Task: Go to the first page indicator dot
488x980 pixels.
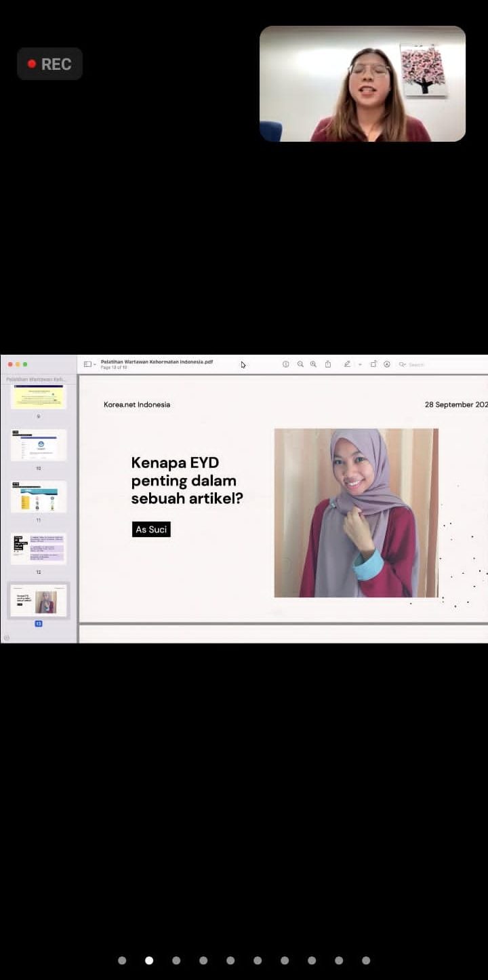Action: pos(122,960)
